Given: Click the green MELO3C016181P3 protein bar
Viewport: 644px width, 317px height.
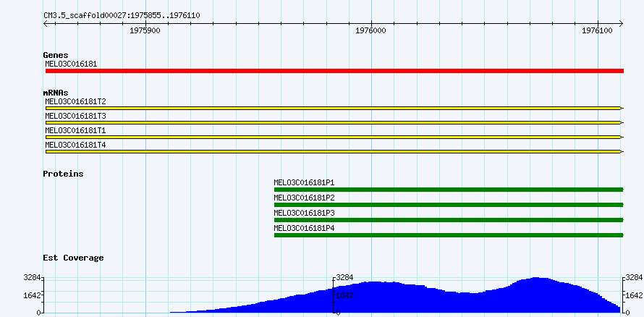Looking at the screenshot, I should (x=449, y=220).
